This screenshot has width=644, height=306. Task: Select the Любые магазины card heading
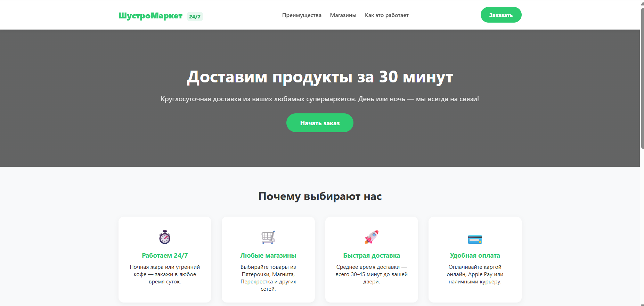[268, 256]
